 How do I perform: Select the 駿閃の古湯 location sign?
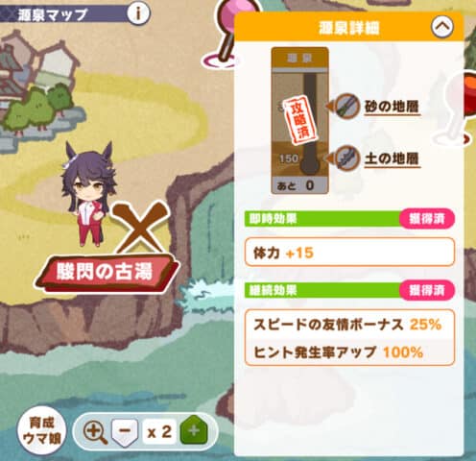click(107, 273)
